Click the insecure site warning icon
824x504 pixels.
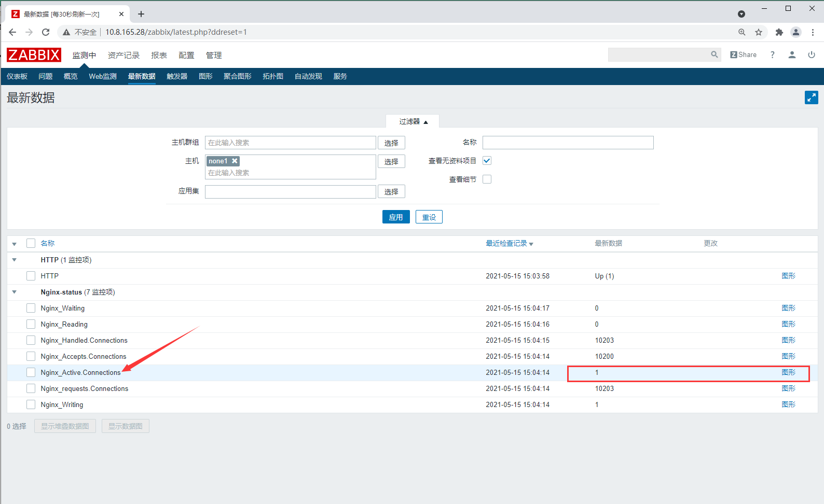(x=66, y=32)
